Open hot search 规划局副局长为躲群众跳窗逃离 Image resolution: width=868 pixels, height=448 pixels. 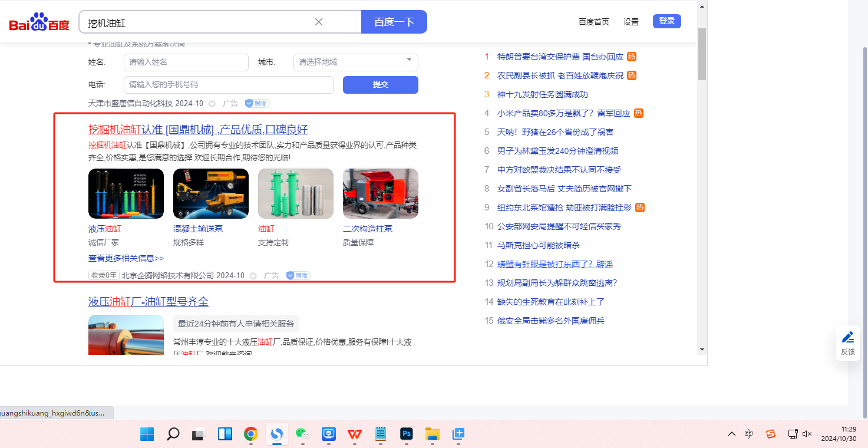[557, 283]
